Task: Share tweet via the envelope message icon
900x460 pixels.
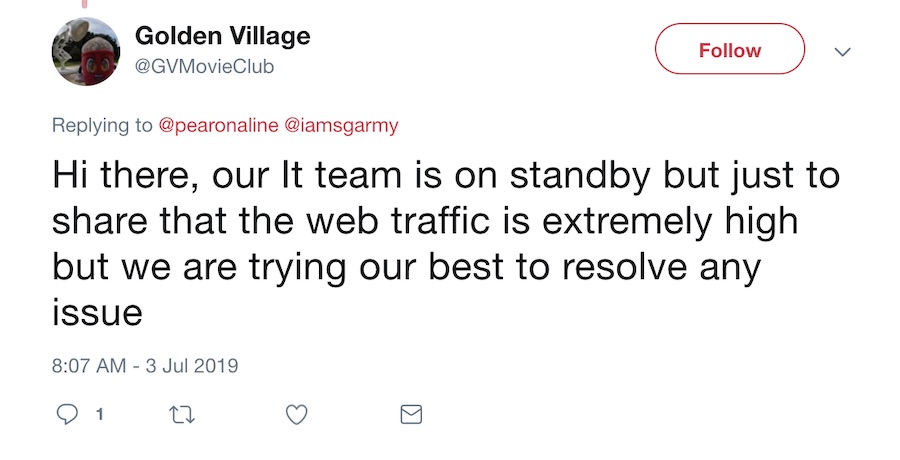Action: pyautogui.click(x=411, y=414)
